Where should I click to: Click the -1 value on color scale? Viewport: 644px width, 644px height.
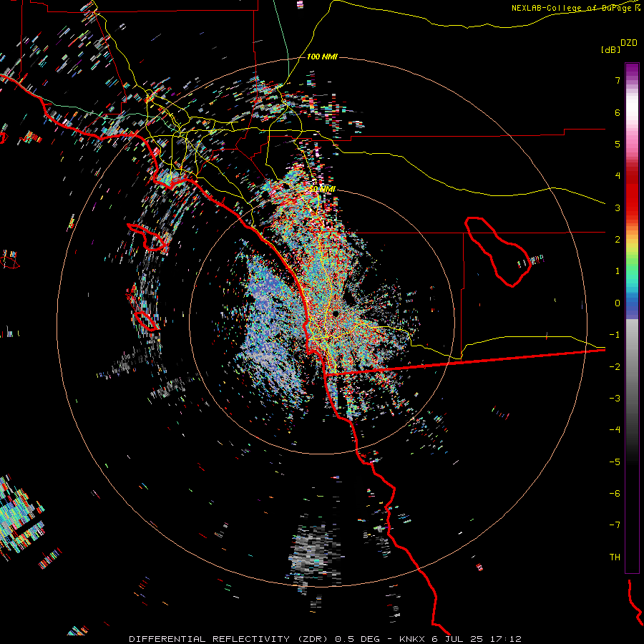click(x=615, y=335)
